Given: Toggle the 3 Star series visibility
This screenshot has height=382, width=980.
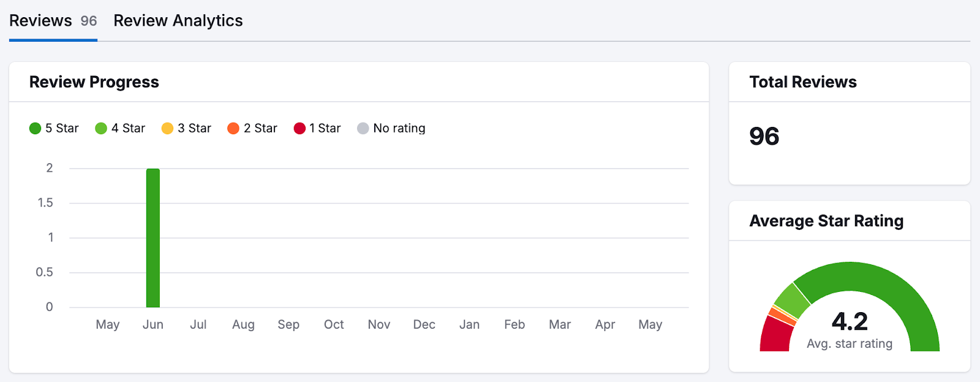Looking at the screenshot, I should [186, 128].
